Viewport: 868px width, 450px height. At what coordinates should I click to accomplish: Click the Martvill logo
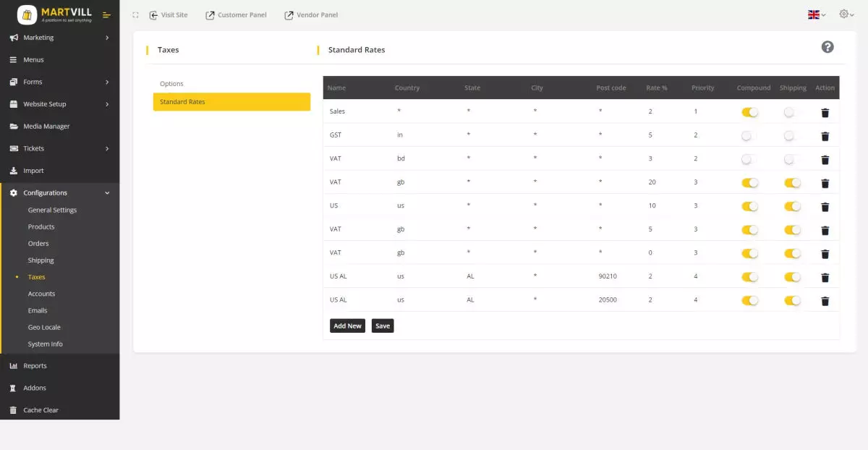click(x=55, y=14)
